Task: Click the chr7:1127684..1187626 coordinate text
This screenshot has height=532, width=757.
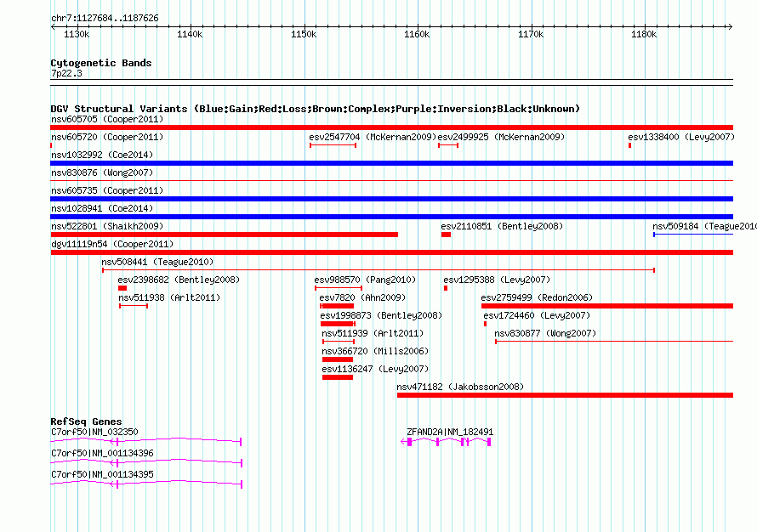Action: (x=105, y=19)
